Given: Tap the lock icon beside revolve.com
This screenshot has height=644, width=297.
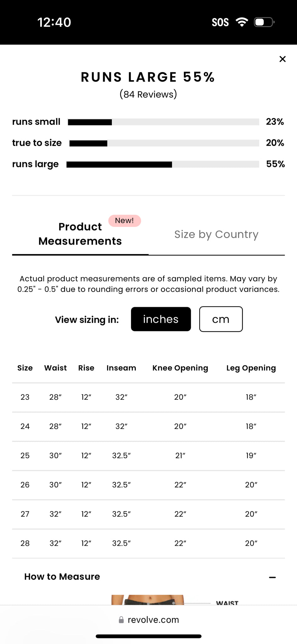Looking at the screenshot, I should pyautogui.click(x=121, y=620).
